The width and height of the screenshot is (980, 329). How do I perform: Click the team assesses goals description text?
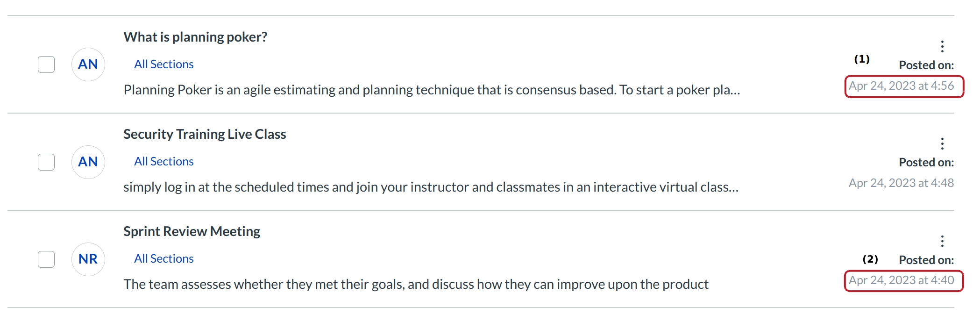click(x=416, y=284)
